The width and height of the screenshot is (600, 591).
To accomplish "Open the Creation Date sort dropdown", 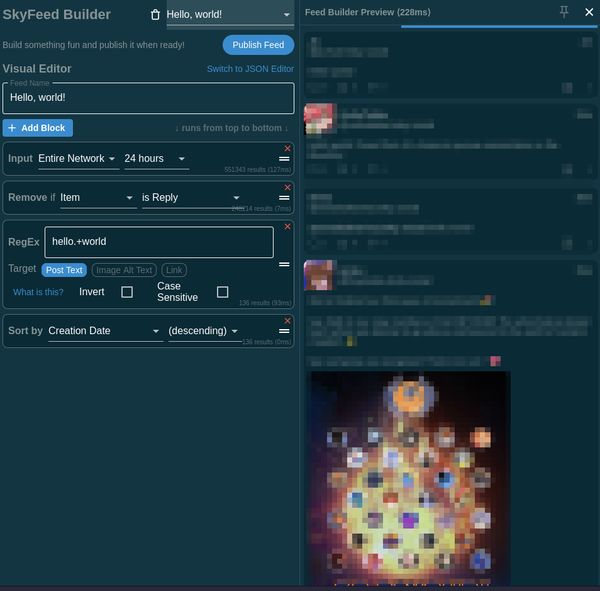I will (104, 331).
